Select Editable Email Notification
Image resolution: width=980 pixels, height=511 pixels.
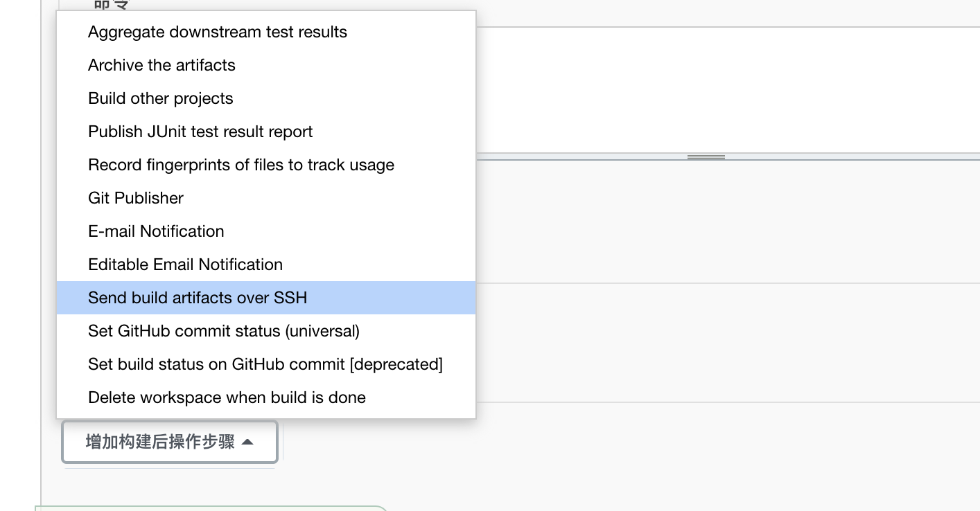pos(185,265)
